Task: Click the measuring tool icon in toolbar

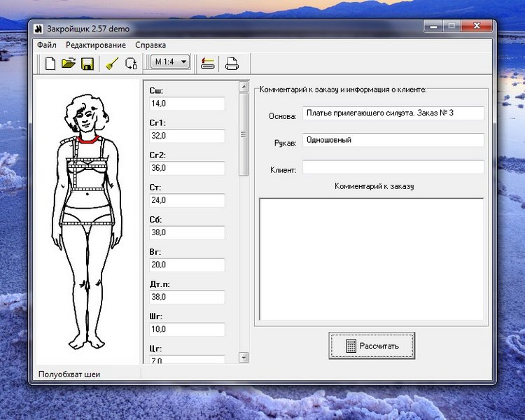Action: 207,64
